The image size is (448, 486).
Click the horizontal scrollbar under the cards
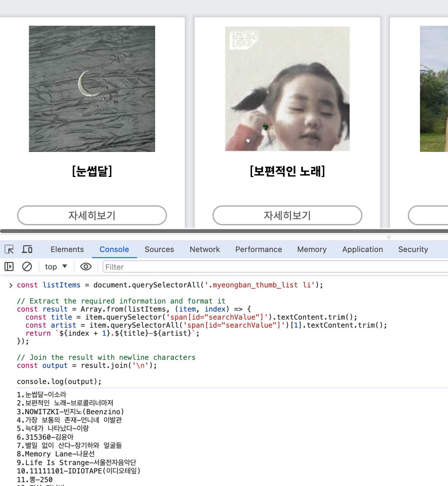(224, 231)
